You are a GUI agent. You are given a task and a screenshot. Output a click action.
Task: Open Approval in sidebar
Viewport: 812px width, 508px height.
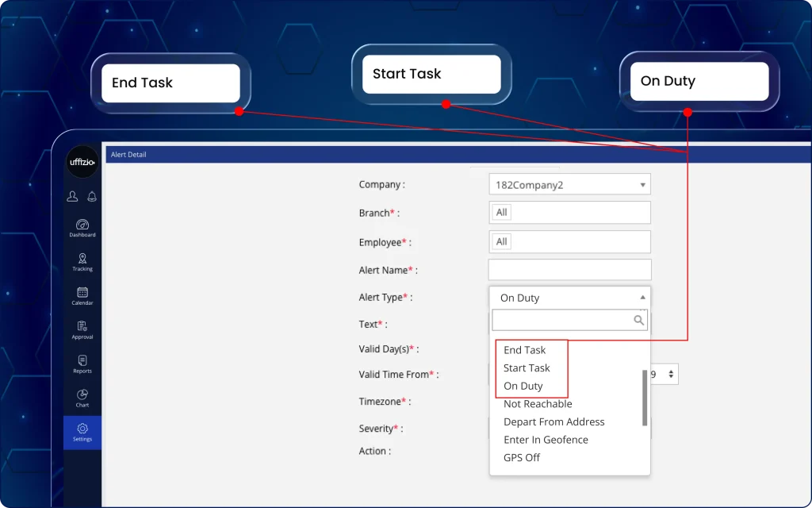[82, 330]
